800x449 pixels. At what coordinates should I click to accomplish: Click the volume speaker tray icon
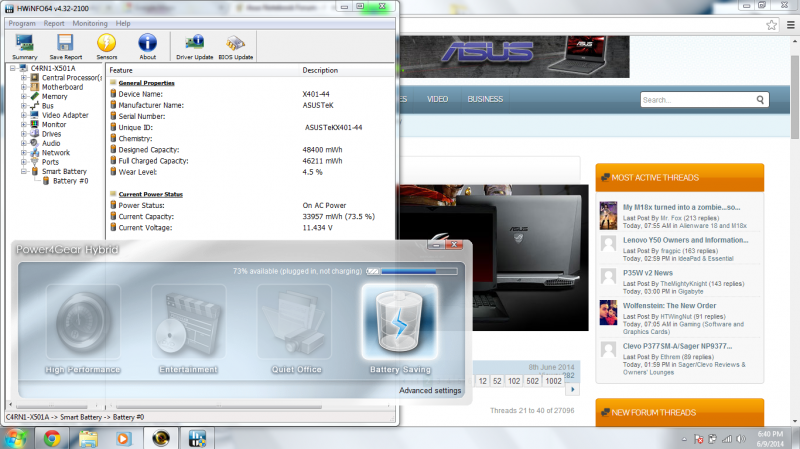[x=741, y=439]
